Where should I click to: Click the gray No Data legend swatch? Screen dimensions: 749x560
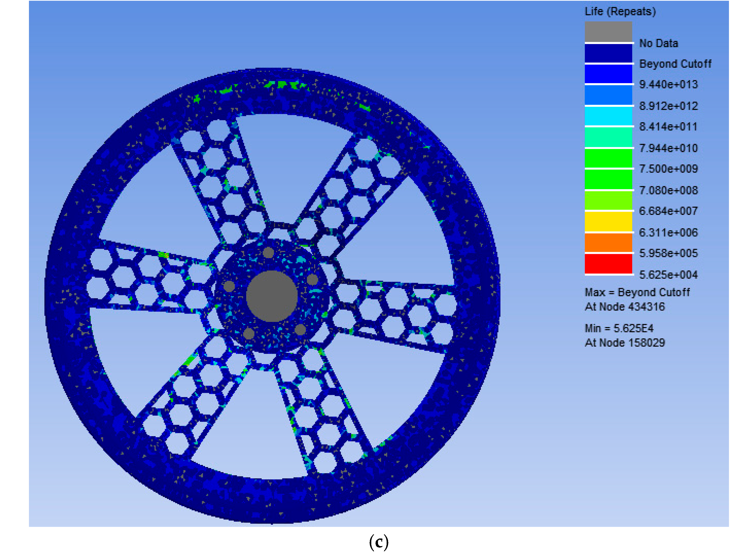coord(608,31)
